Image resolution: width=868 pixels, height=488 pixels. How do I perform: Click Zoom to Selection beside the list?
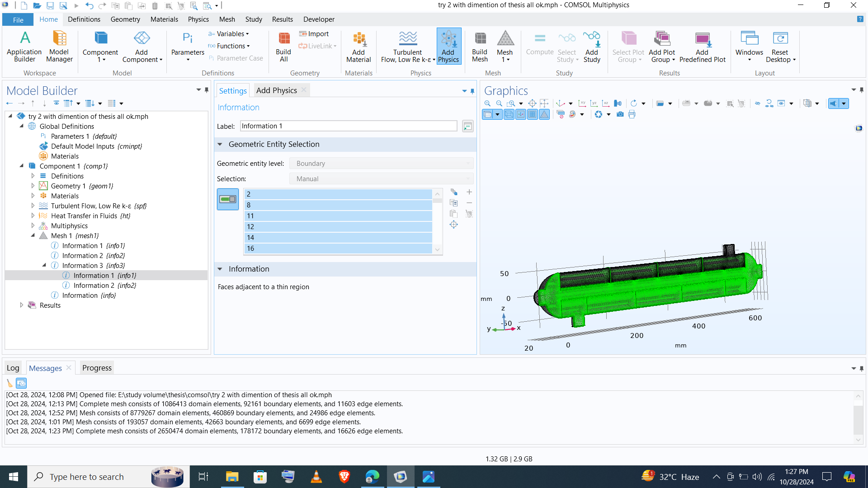click(x=453, y=225)
